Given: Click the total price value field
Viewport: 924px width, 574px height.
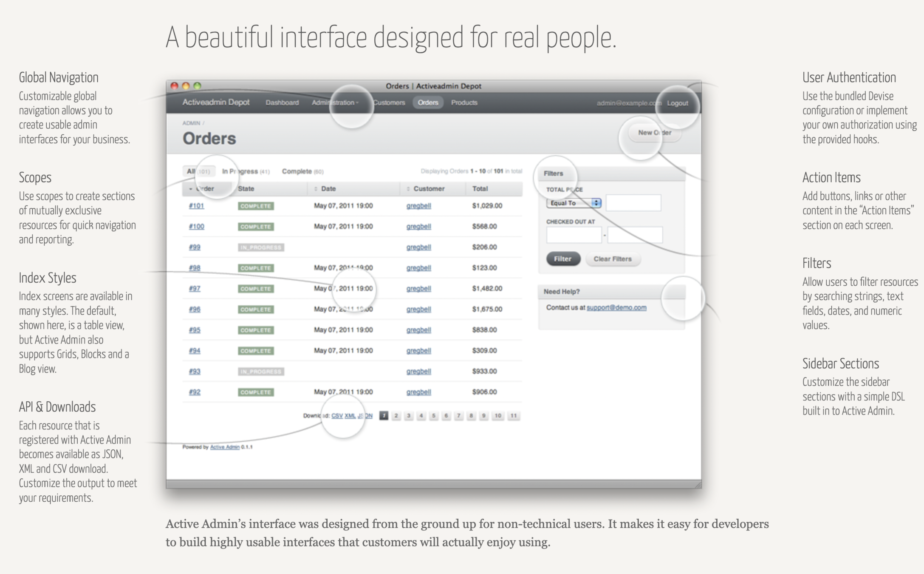Looking at the screenshot, I should [x=633, y=203].
